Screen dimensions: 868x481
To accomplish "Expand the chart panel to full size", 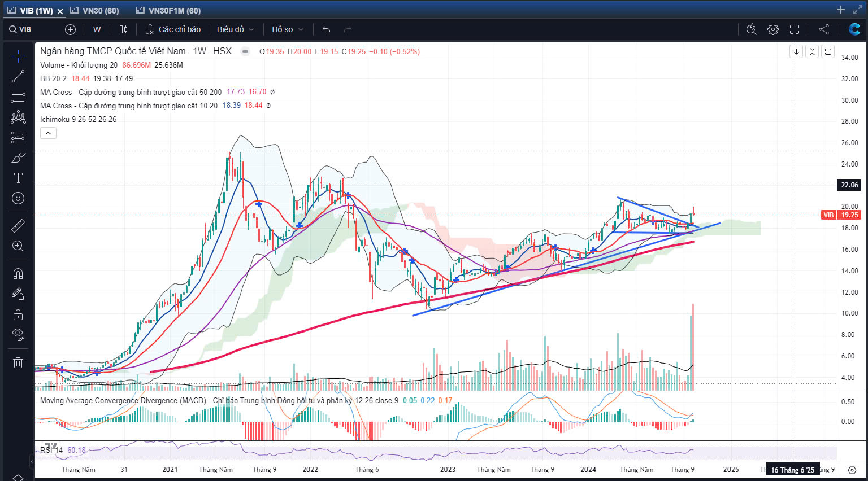I will [858, 10].
